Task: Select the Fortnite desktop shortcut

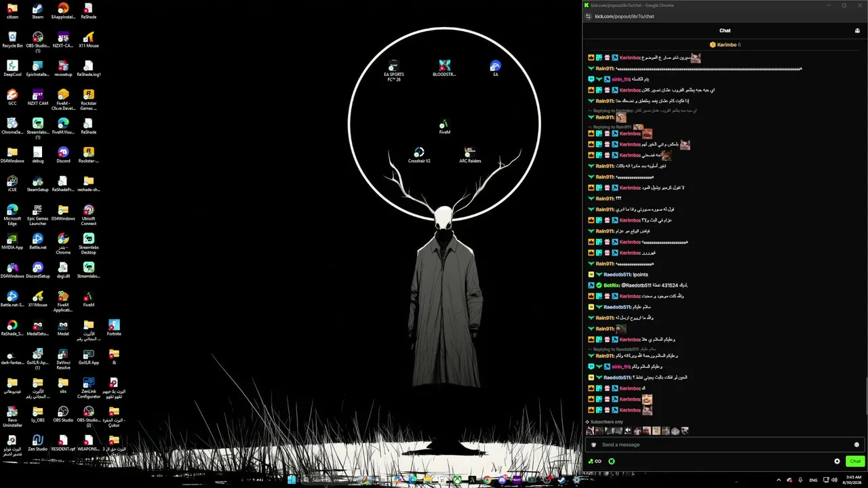Action: click(114, 327)
